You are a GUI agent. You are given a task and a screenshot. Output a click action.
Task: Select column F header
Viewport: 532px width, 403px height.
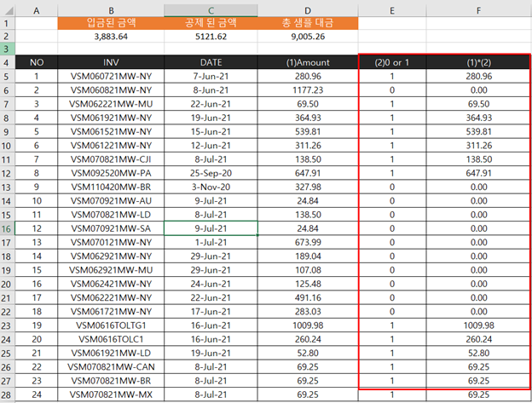point(478,10)
